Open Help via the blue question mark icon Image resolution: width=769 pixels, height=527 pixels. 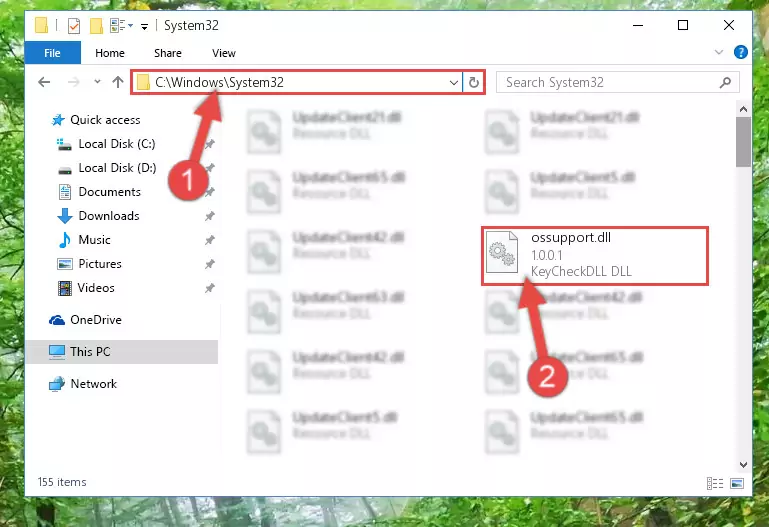click(741, 52)
